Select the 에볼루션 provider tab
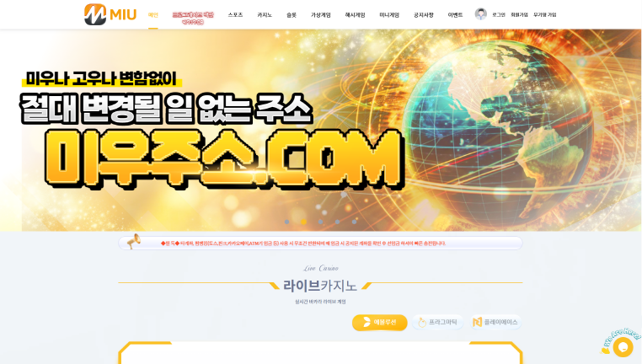642x364 pixels. (x=379, y=323)
